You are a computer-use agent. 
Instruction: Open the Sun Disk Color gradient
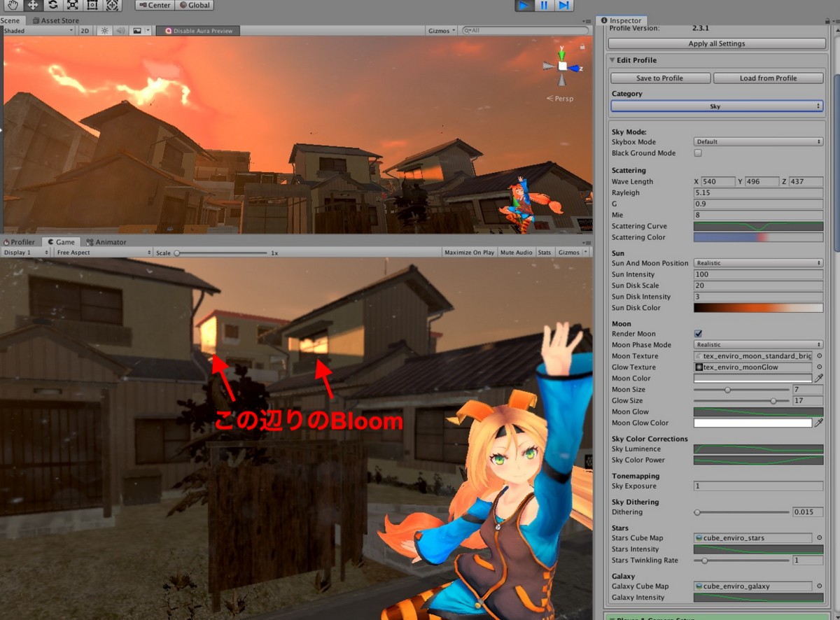coord(758,308)
